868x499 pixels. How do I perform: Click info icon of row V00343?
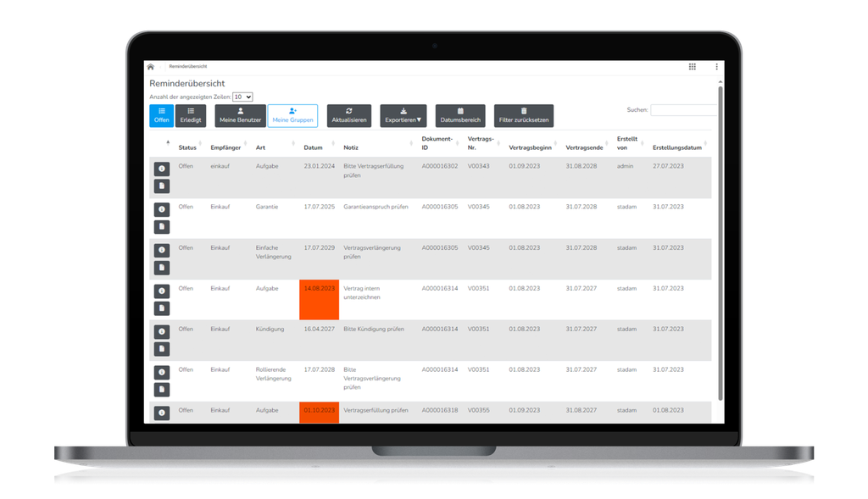pos(162,169)
